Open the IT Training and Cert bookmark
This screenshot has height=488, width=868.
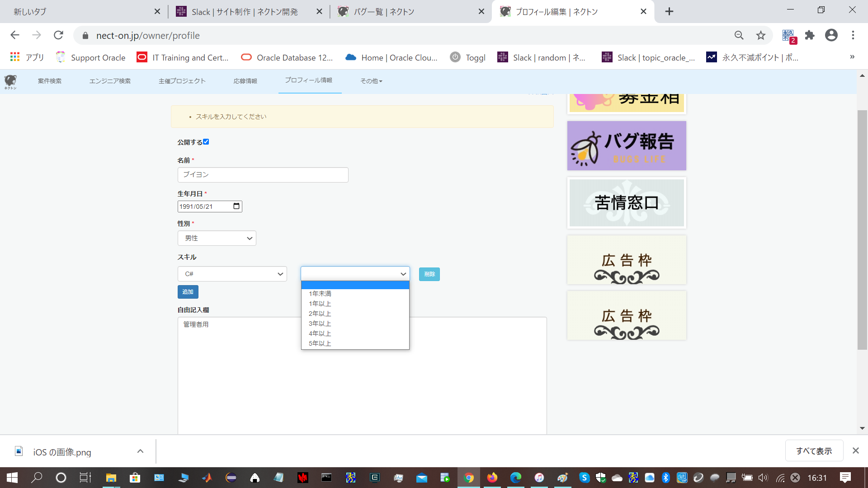click(183, 57)
